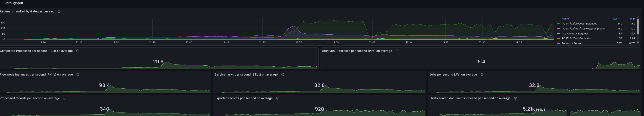The image size is (644, 116).
Task: Sort legend by the Last * column
Action: pos(617,19)
